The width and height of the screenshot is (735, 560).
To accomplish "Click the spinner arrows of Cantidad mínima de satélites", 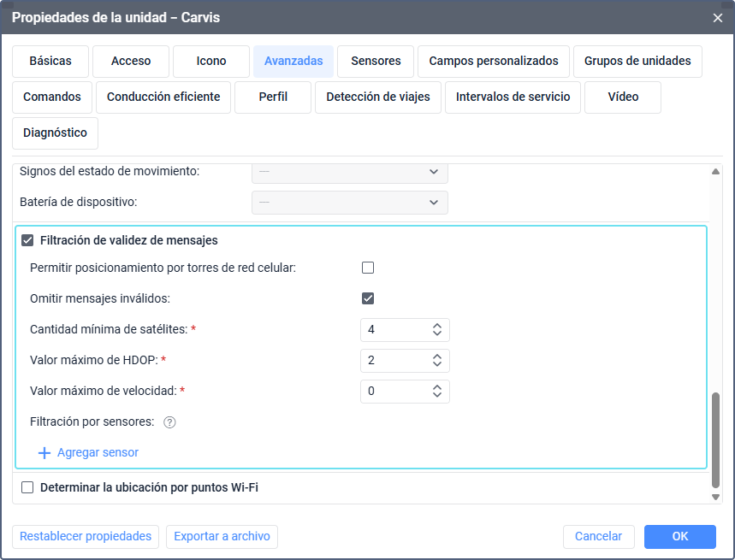I will [x=436, y=330].
